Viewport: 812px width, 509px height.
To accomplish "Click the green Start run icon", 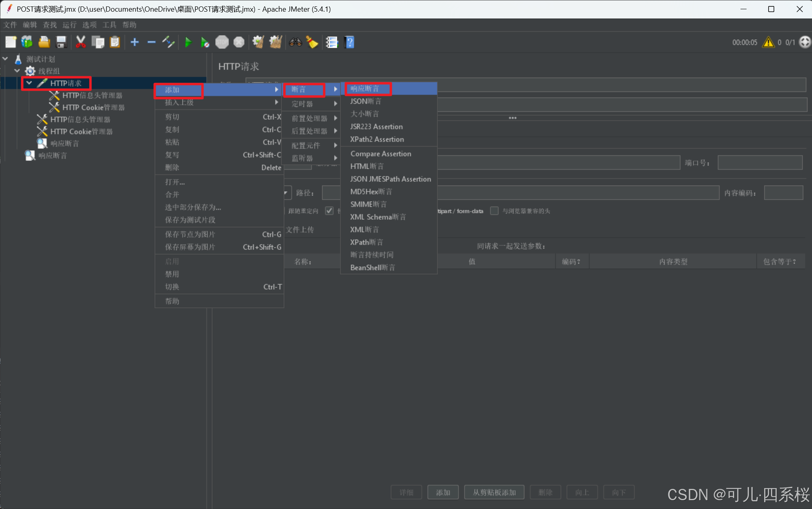I will 188,42.
